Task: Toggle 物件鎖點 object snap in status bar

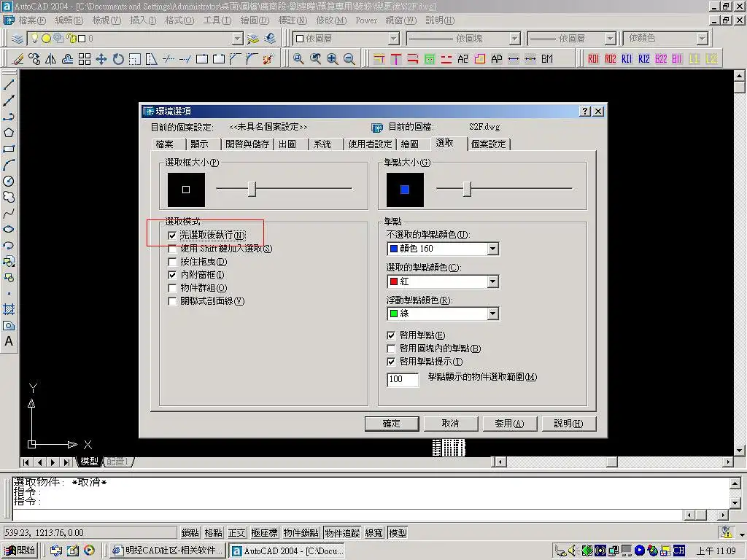Action: pos(301,533)
